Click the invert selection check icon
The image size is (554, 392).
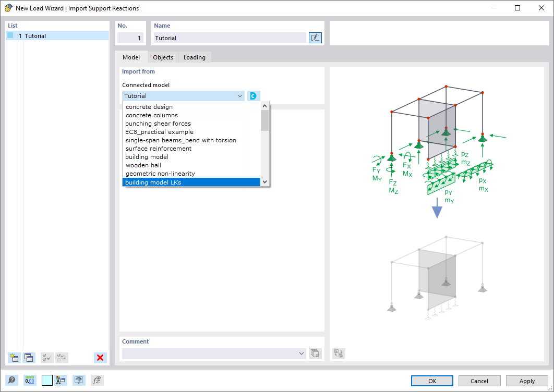62,358
